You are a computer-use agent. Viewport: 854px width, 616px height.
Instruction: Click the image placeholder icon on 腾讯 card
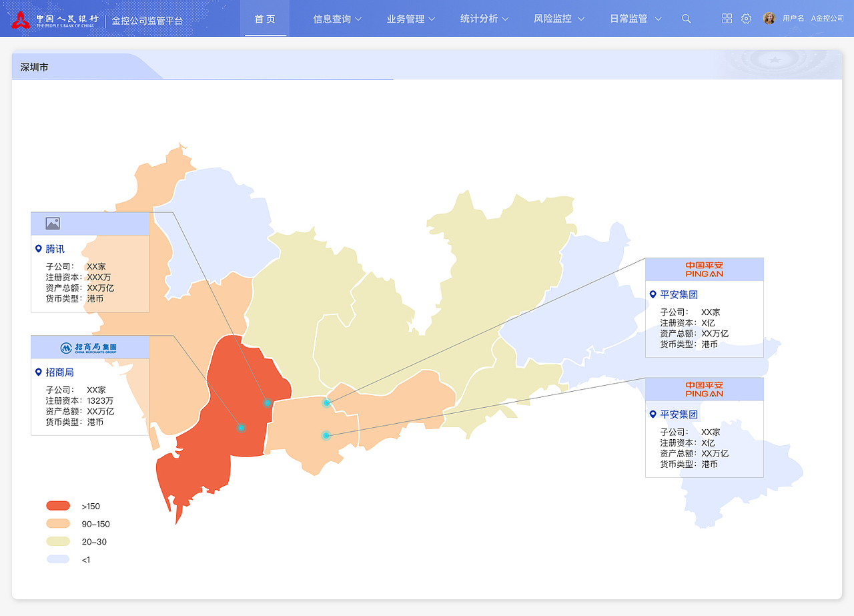pos(53,224)
